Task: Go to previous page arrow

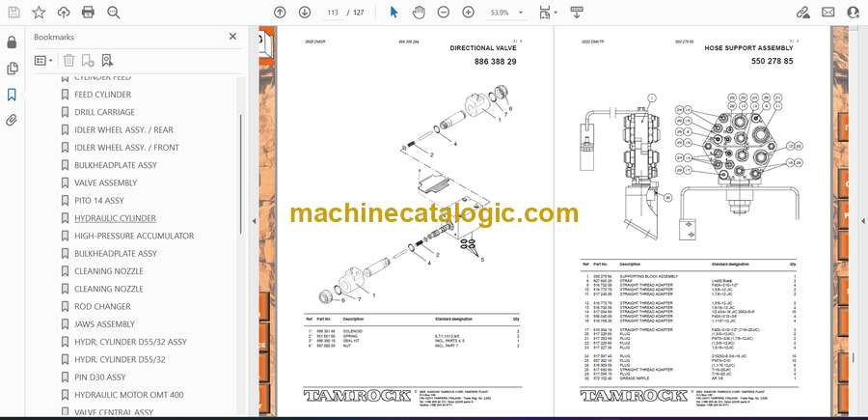Action: 280,13
